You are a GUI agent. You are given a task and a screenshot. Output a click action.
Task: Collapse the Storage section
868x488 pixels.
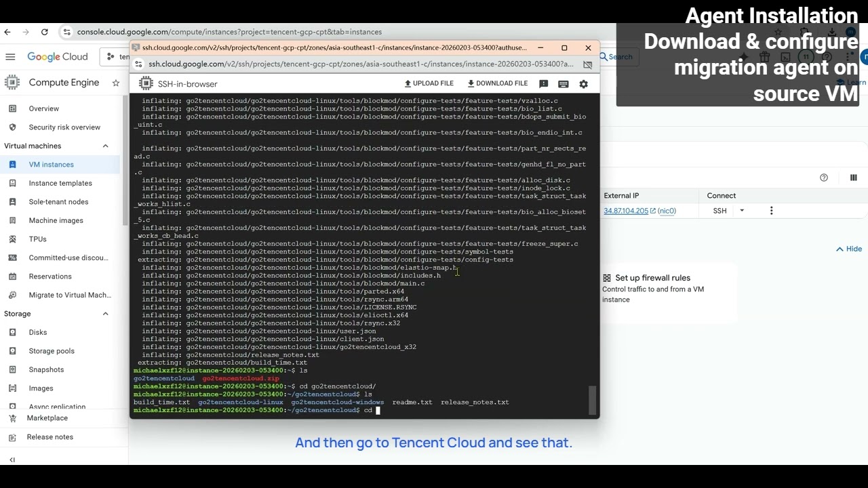coord(105,314)
